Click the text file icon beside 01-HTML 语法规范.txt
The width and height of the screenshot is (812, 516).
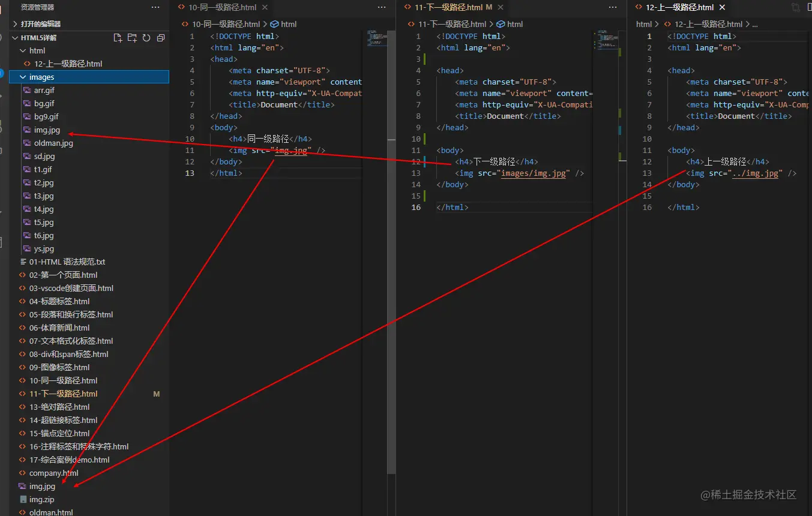pos(23,262)
